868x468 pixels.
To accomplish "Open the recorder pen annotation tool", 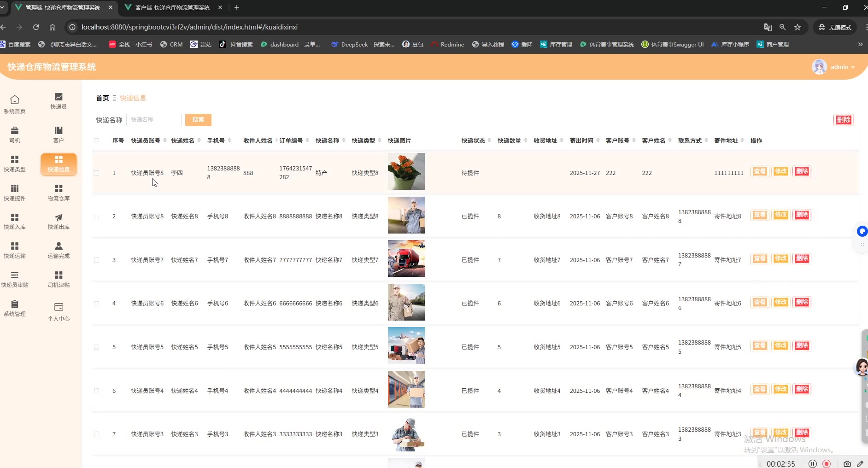I will click(860, 464).
